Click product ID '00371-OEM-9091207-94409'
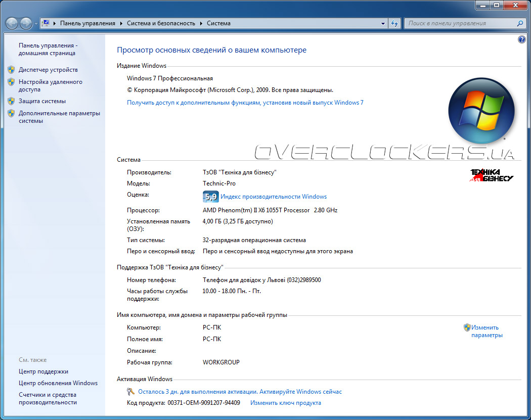The width and height of the screenshot is (531, 420). (204, 403)
